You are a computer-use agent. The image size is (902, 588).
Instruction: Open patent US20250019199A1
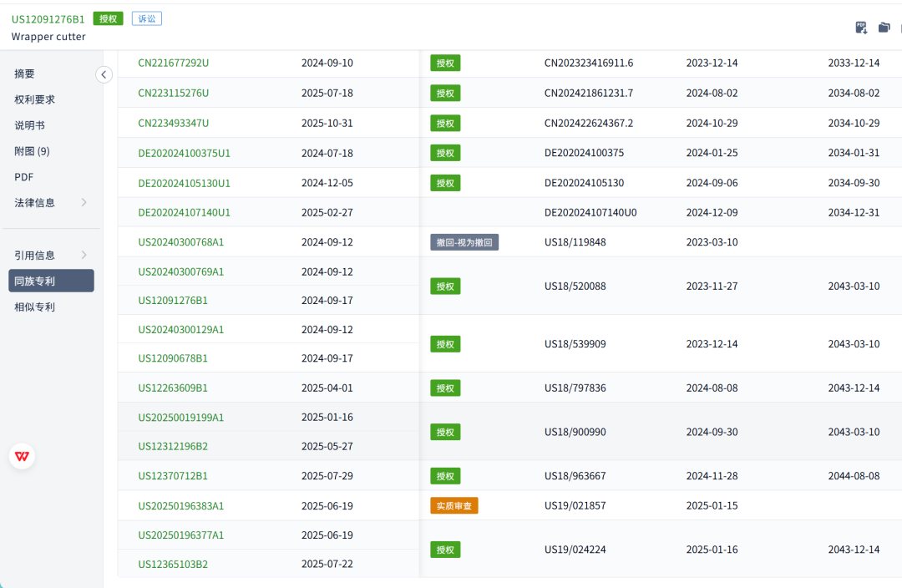180,417
